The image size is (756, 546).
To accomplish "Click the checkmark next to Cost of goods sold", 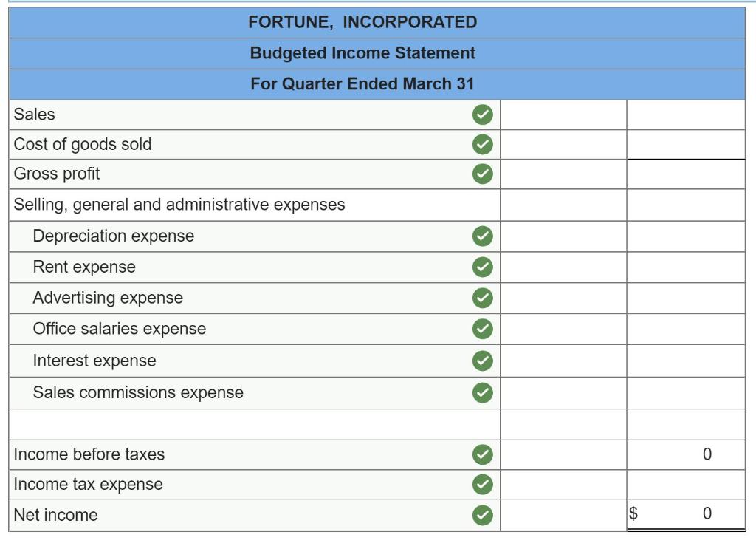I will click(482, 144).
